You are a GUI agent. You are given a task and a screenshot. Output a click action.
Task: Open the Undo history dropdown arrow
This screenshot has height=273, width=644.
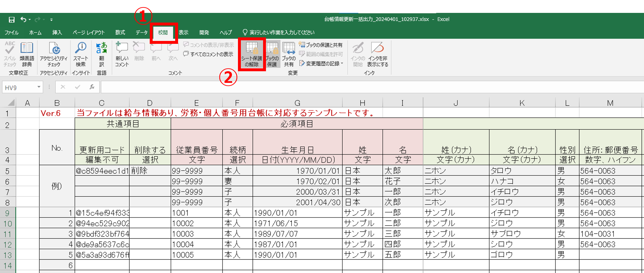click(x=30, y=20)
